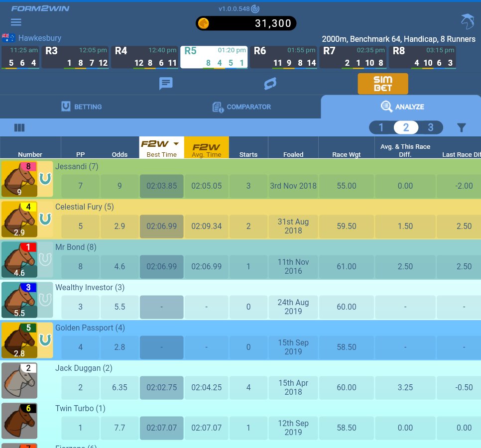Sort by the Starts column header
The height and width of the screenshot is (448, 481).
click(x=248, y=154)
